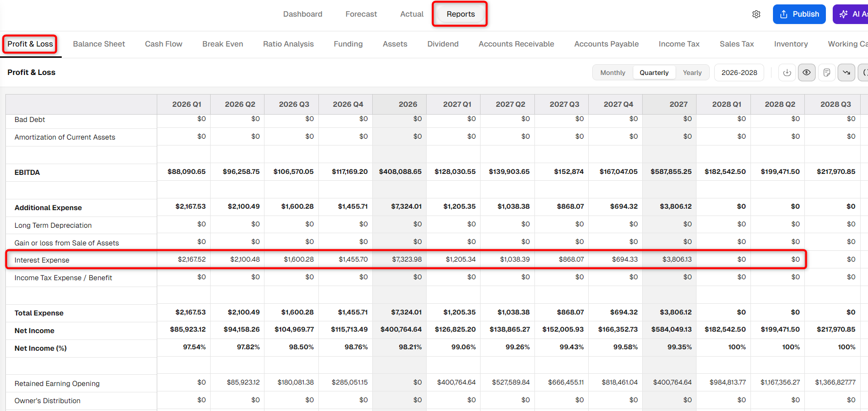Open the Income Tax report tab
This screenshot has height=411, width=868.
click(x=679, y=44)
